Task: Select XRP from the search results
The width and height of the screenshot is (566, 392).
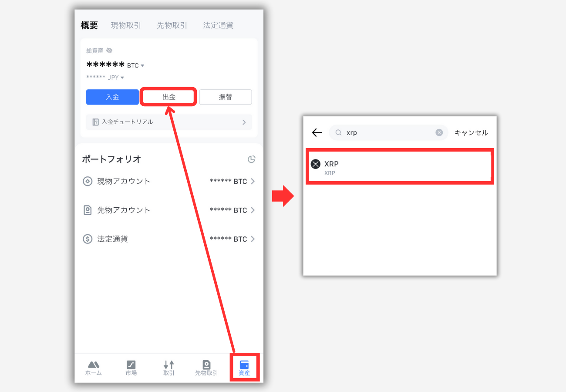Action: click(399, 166)
